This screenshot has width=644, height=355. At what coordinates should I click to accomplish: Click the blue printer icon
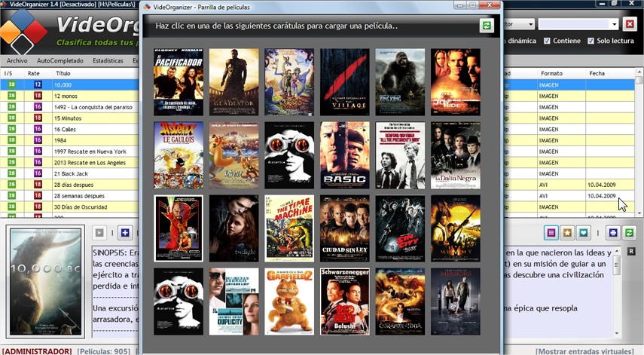[x=613, y=233]
